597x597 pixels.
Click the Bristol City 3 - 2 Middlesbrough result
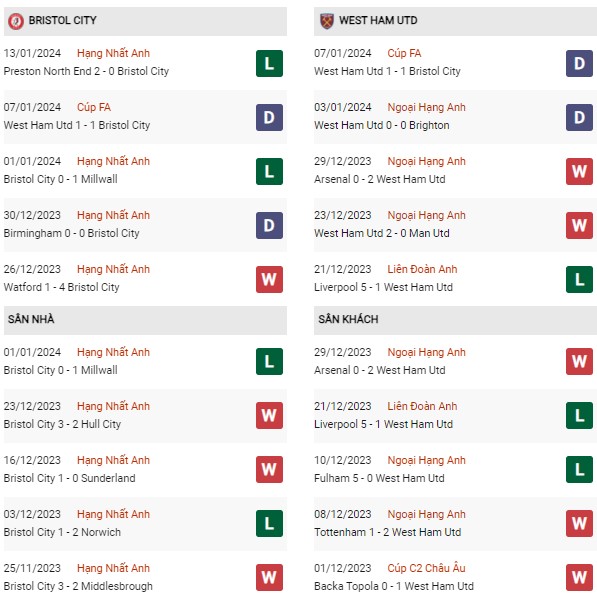coord(78,586)
